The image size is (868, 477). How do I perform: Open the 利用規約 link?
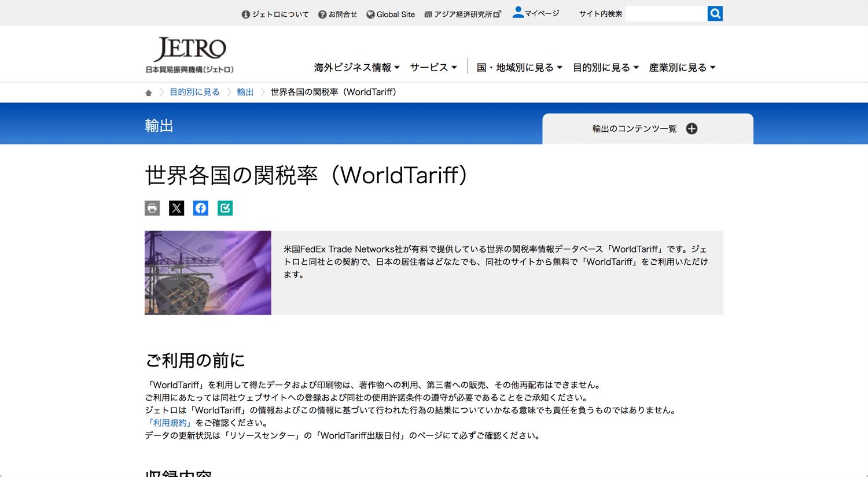pyautogui.click(x=169, y=423)
